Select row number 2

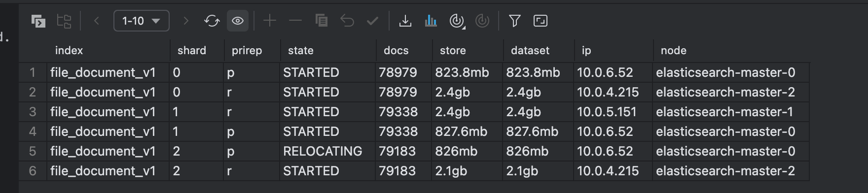click(33, 92)
